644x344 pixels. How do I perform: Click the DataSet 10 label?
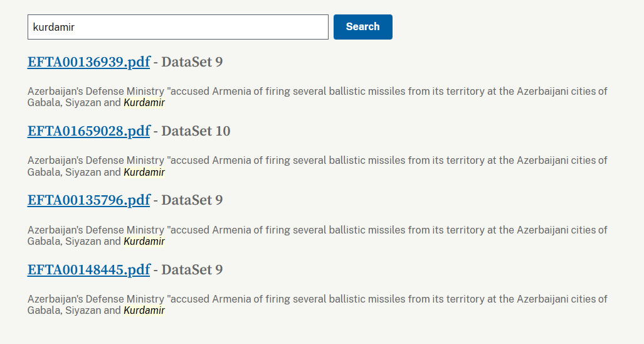pos(196,131)
